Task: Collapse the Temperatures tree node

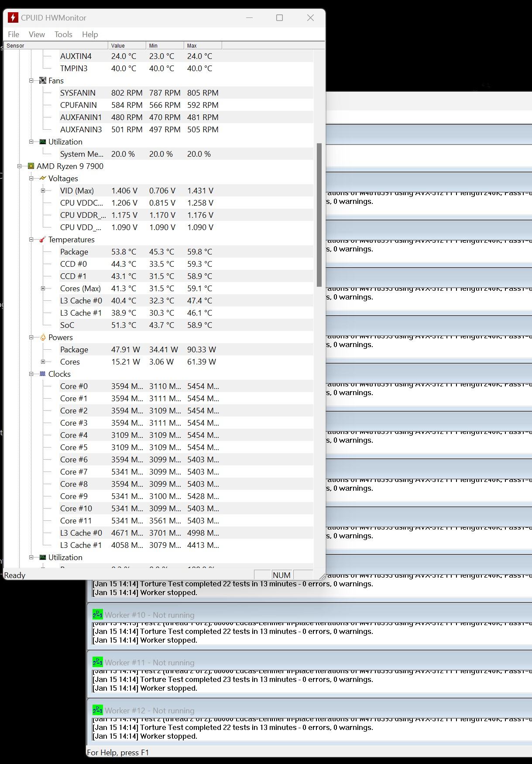Action: (31, 239)
